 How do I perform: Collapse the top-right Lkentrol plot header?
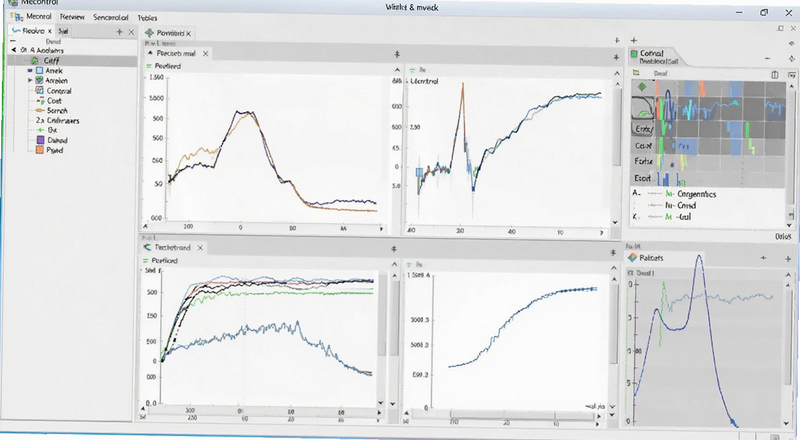(x=616, y=72)
